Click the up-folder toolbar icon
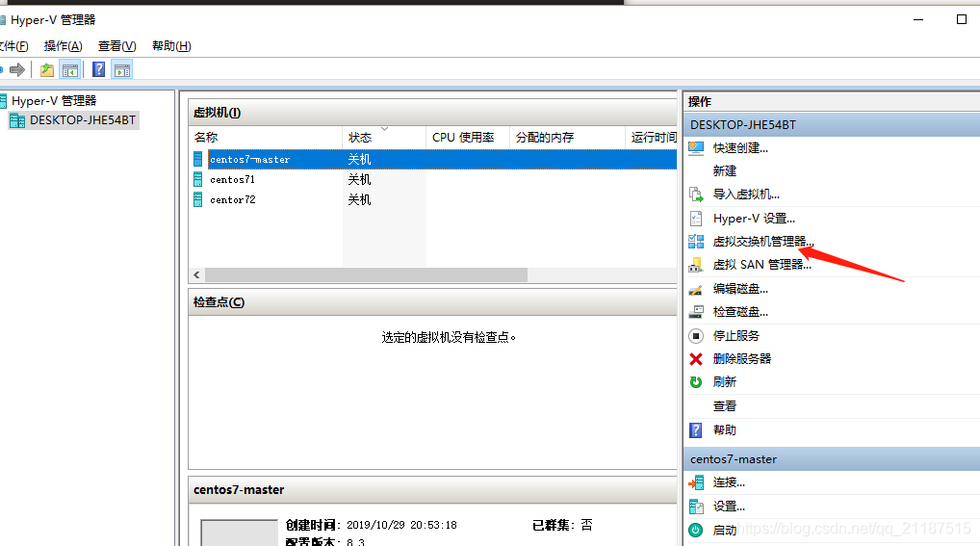 point(47,70)
